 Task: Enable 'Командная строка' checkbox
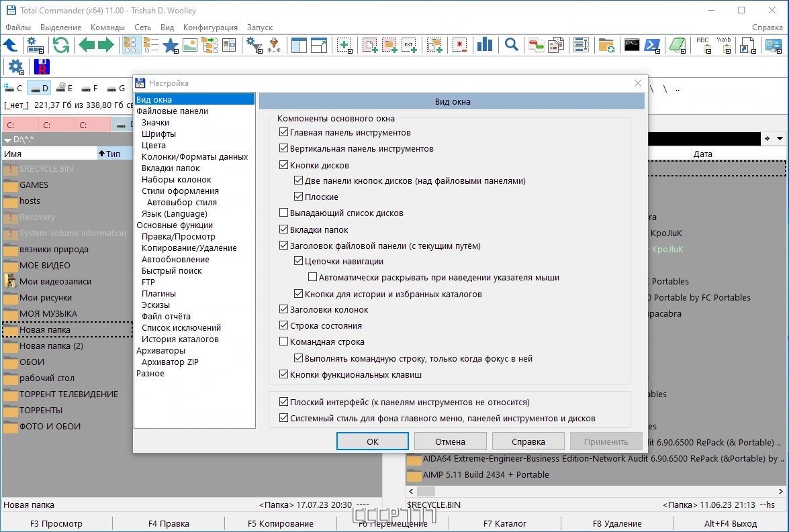click(284, 342)
